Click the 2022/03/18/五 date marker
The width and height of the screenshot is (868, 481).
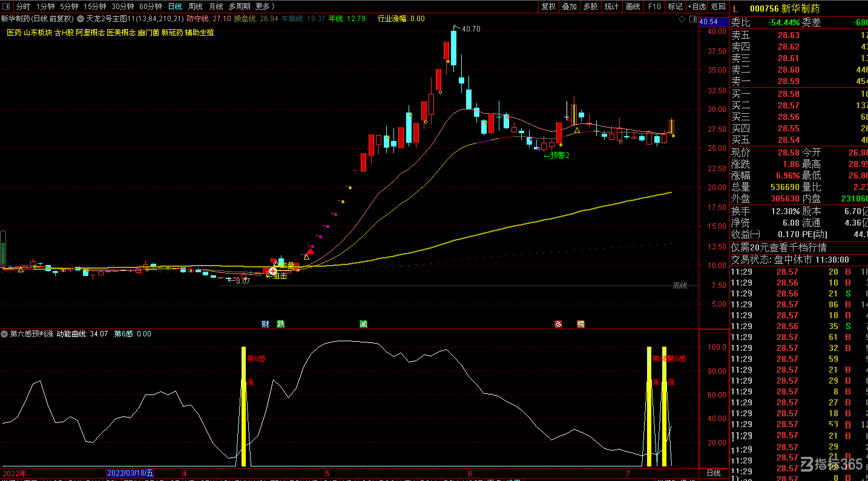pyautogui.click(x=130, y=473)
